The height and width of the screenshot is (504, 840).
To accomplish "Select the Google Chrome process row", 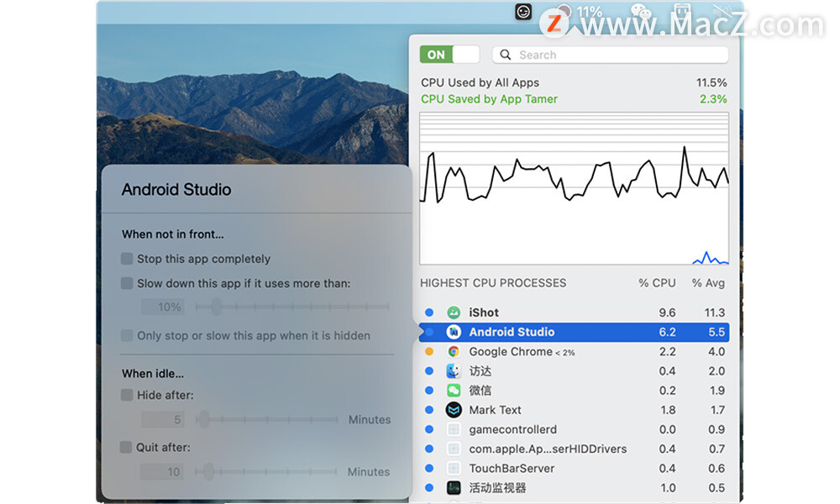I will click(574, 351).
